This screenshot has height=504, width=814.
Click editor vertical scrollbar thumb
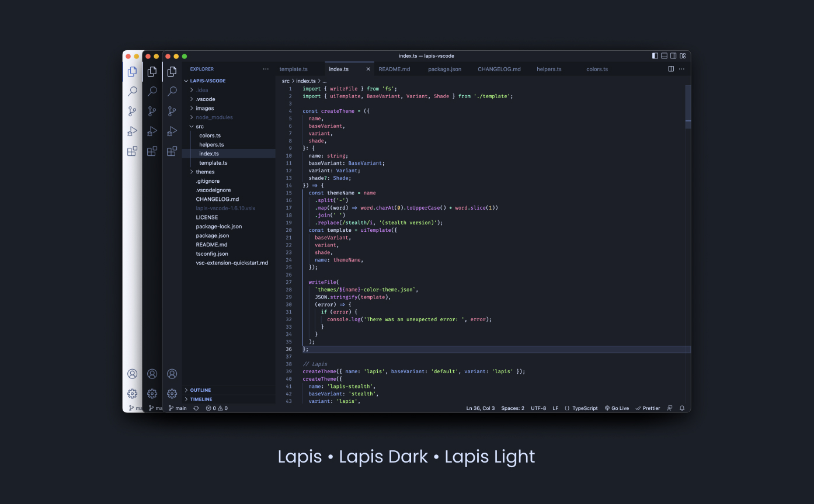point(688,106)
